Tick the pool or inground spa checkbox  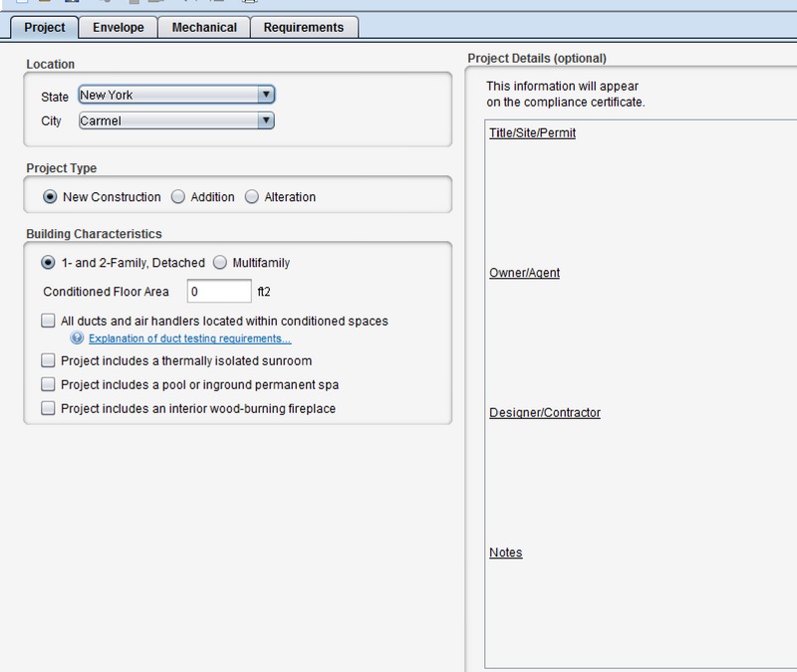[48, 384]
